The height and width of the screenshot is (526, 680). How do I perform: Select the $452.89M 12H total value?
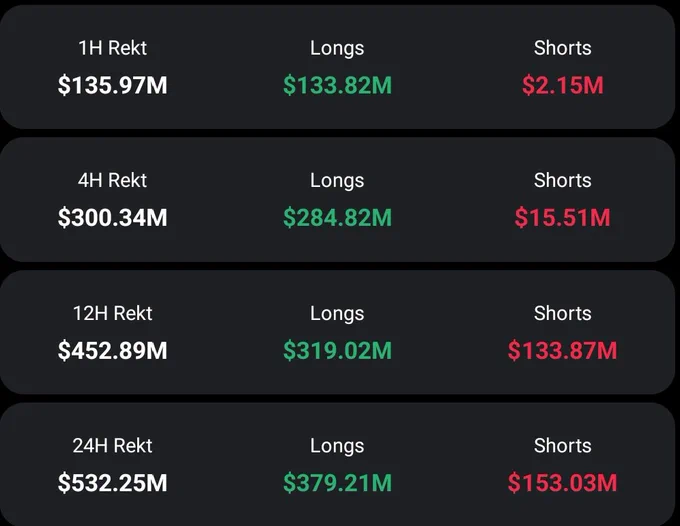coord(112,350)
